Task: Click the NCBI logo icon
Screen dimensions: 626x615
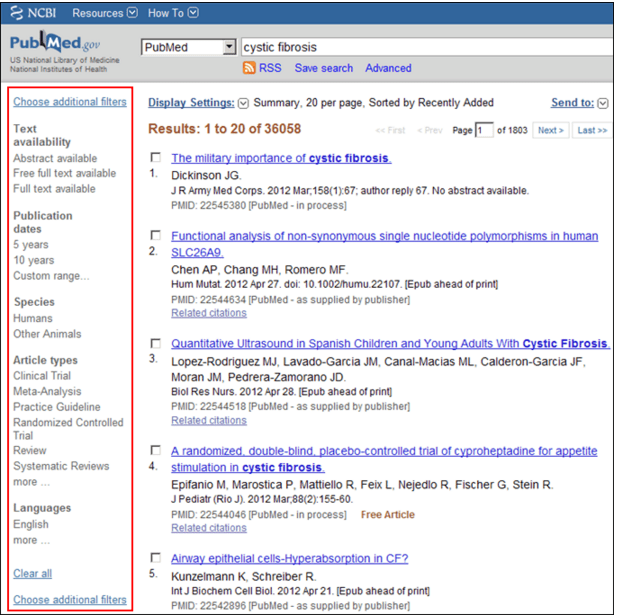Action: (19, 13)
